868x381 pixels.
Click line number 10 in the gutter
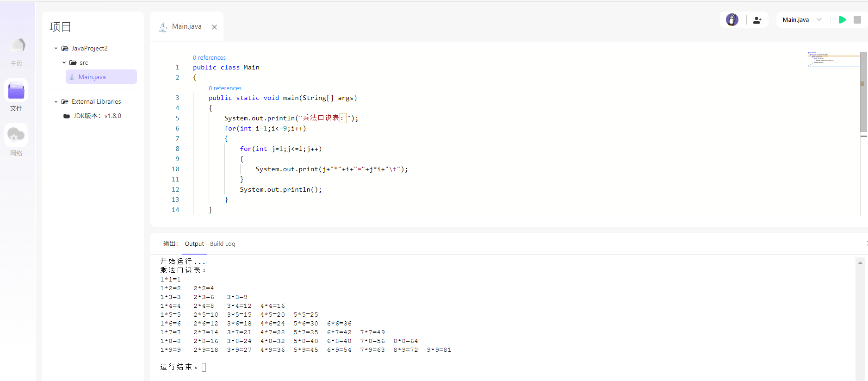175,169
